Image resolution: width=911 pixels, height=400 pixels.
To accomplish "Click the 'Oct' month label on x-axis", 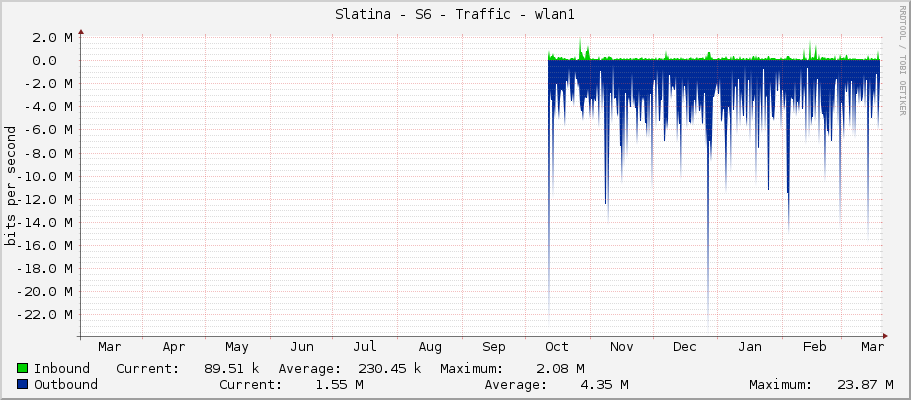I will click(x=557, y=347).
